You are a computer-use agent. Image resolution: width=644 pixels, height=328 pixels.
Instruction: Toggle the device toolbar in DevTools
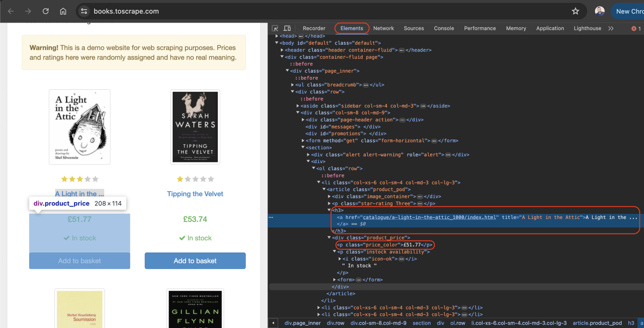(287, 28)
